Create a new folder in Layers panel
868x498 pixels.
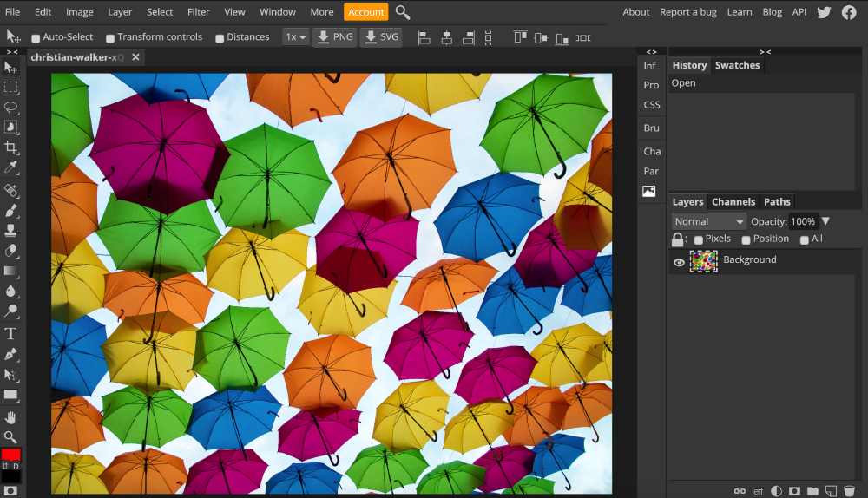pos(812,491)
